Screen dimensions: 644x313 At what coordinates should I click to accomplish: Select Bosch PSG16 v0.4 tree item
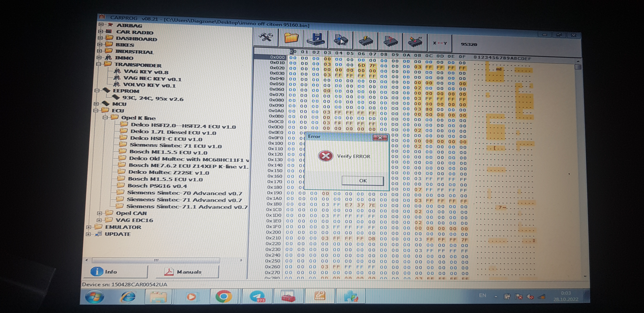[157, 186]
